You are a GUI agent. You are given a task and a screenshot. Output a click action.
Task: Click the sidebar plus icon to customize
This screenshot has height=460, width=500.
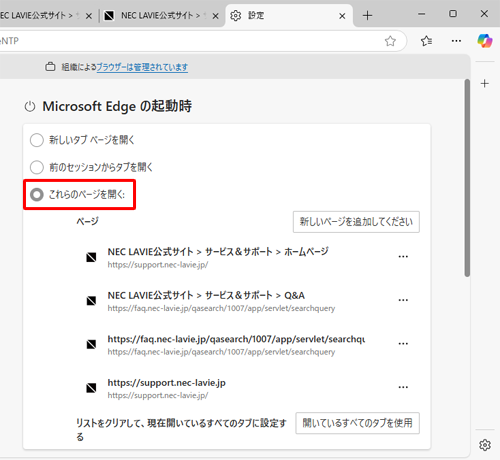point(485,84)
